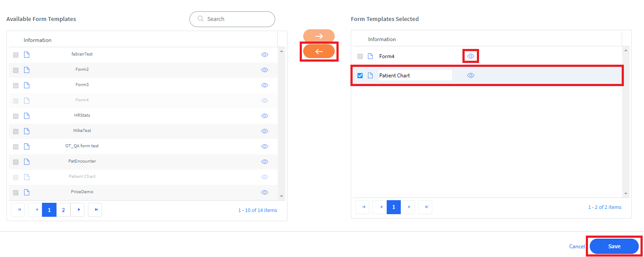Preview PatEncounter using its eye icon
The height and width of the screenshot is (257, 644).
pos(265,162)
